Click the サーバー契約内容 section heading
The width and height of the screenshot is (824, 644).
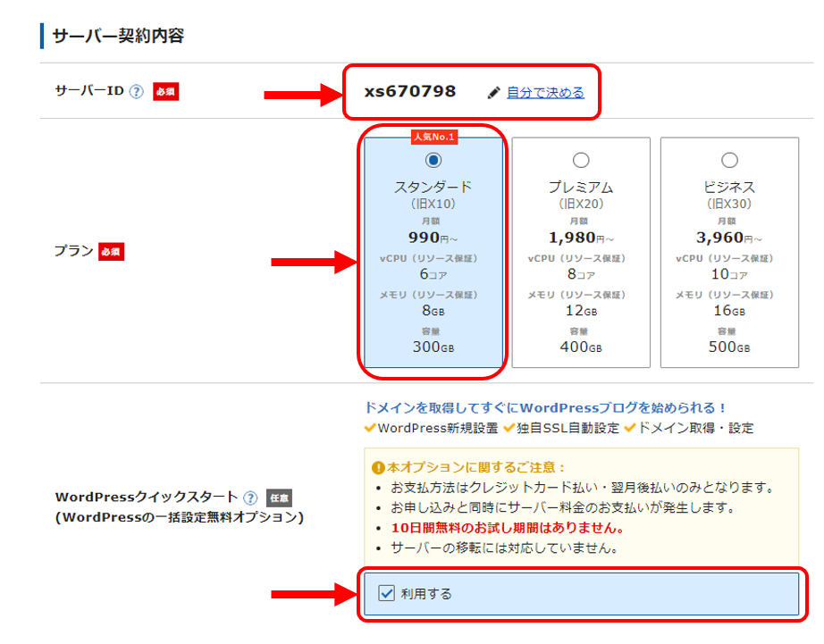(x=118, y=37)
